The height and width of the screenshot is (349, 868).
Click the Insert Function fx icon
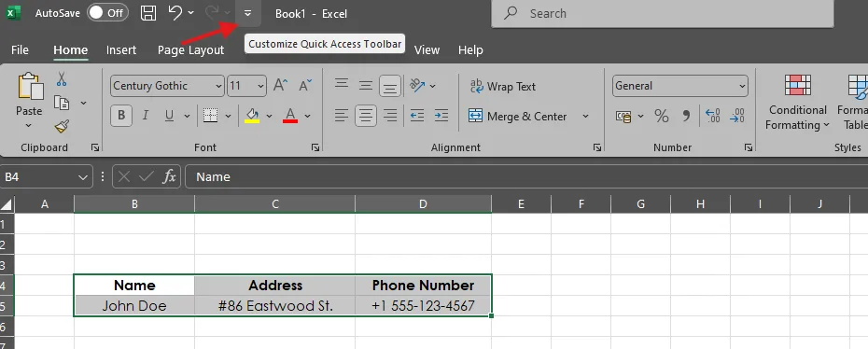pyautogui.click(x=169, y=177)
